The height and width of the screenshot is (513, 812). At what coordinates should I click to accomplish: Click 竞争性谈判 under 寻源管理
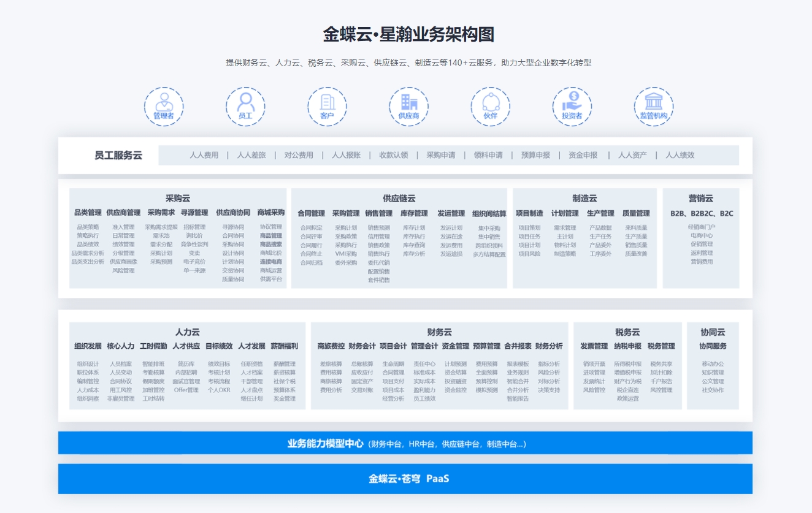(194, 245)
